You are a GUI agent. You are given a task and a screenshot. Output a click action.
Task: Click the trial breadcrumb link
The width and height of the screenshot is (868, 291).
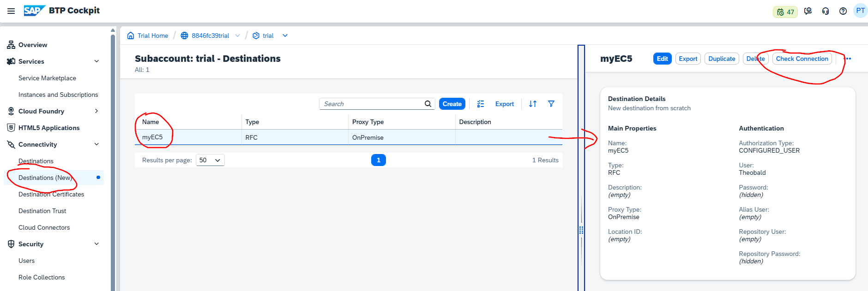268,36
